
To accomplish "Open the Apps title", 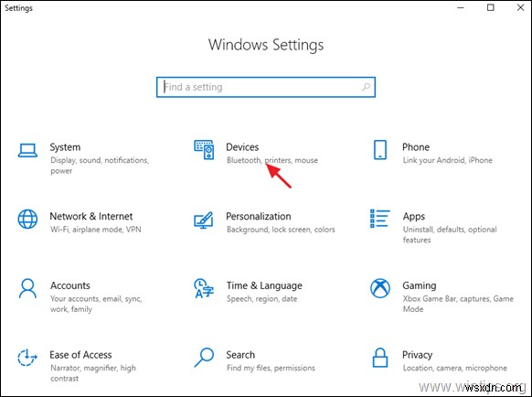I will pyautogui.click(x=414, y=217).
